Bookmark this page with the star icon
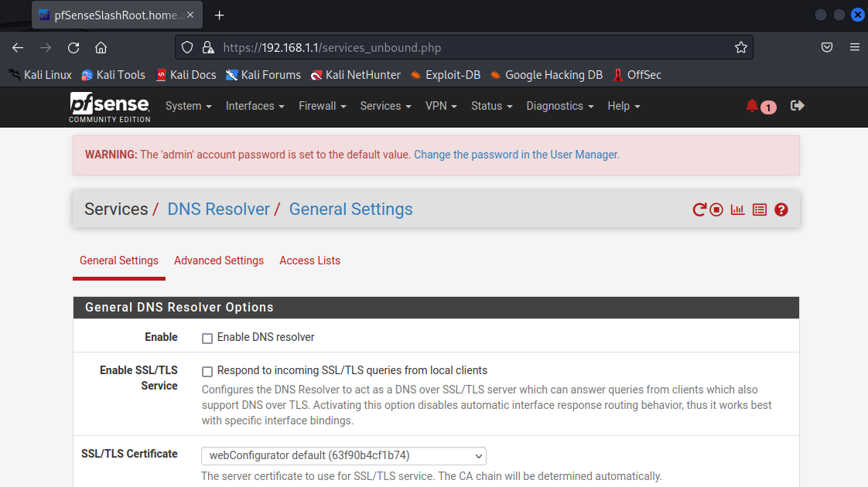 740,48
